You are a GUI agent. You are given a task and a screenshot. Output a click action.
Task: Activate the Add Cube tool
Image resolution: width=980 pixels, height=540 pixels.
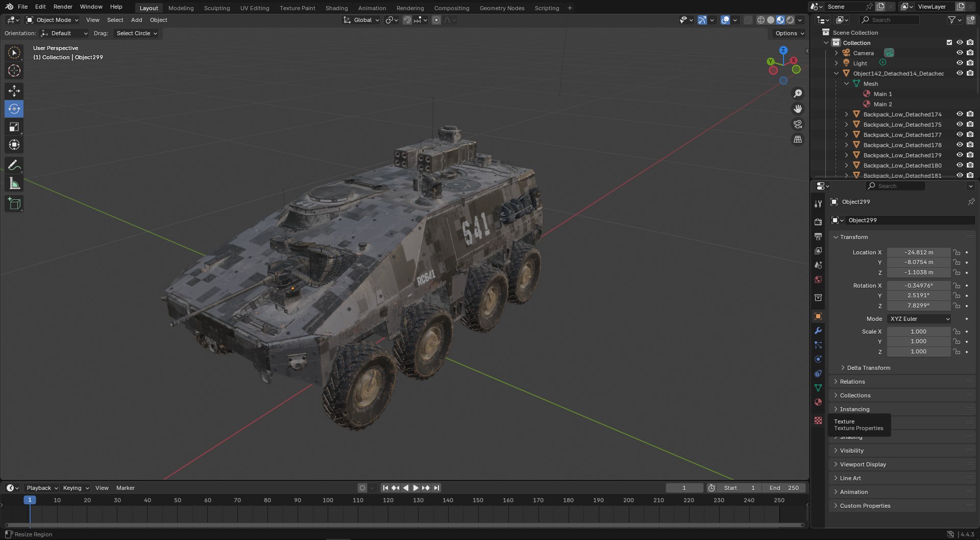14,204
